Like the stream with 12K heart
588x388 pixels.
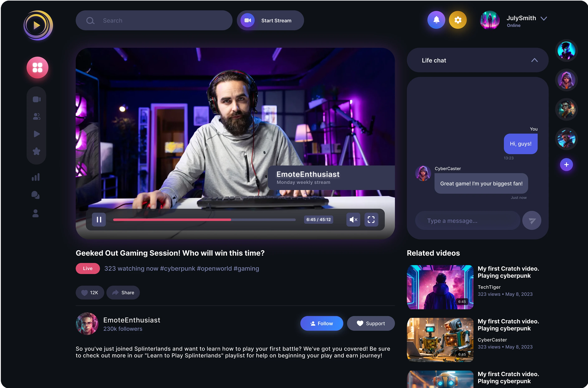90,293
